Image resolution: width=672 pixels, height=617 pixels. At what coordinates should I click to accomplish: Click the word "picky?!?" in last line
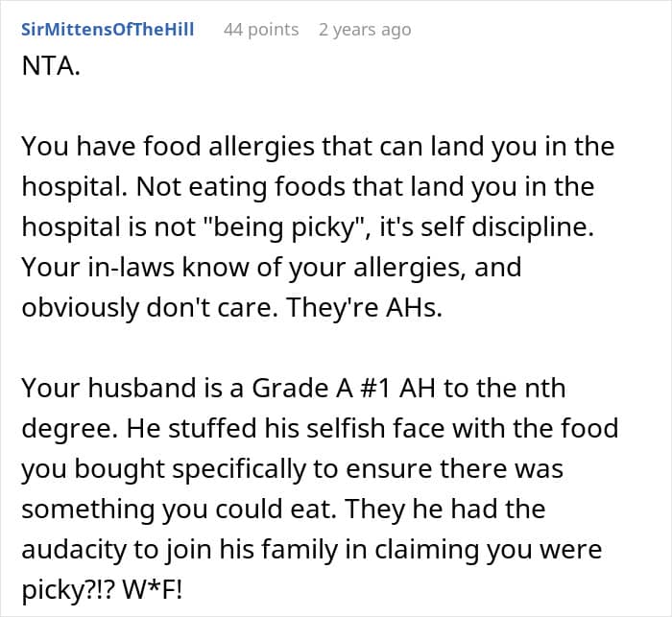[x=67, y=588]
